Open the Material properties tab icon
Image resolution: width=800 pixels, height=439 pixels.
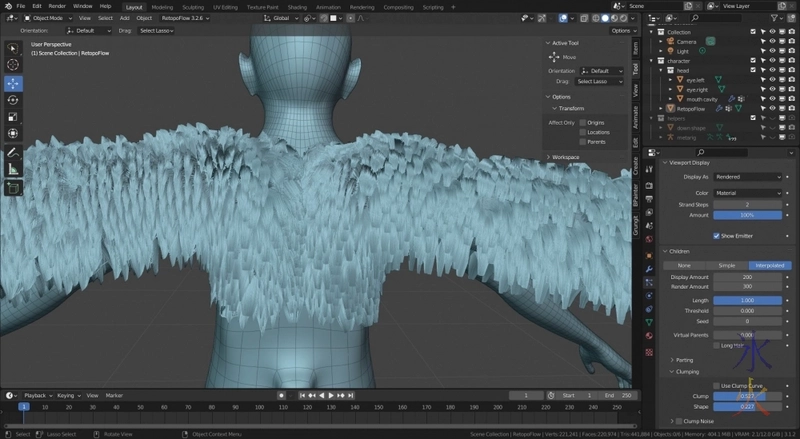point(649,336)
